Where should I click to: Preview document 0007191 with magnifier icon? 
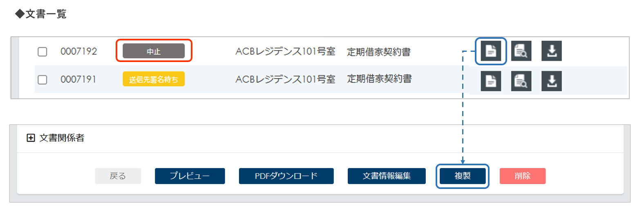pyautogui.click(x=521, y=81)
